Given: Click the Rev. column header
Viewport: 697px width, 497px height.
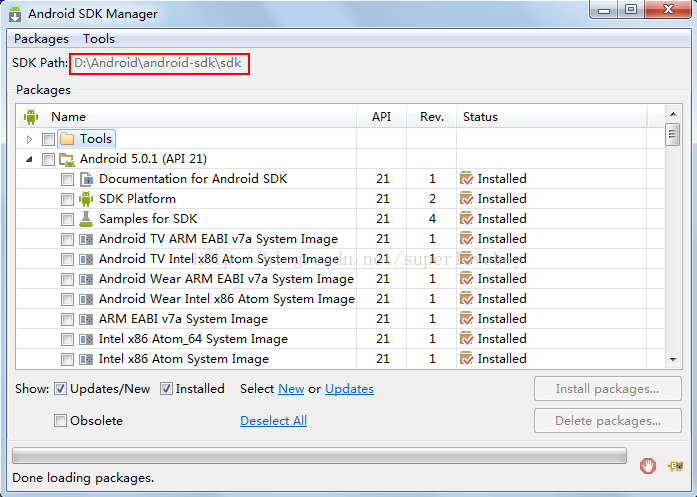Looking at the screenshot, I should point(432,116).
